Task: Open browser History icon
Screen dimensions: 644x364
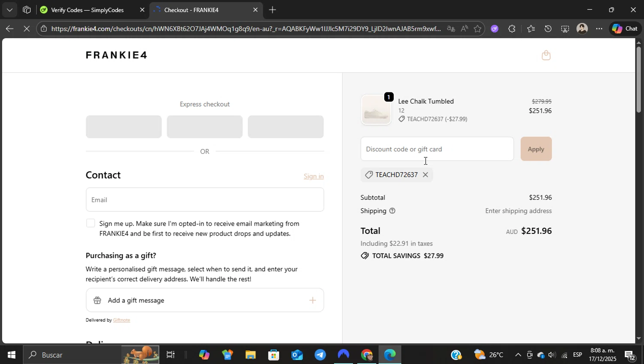Action: click(548, 29)
